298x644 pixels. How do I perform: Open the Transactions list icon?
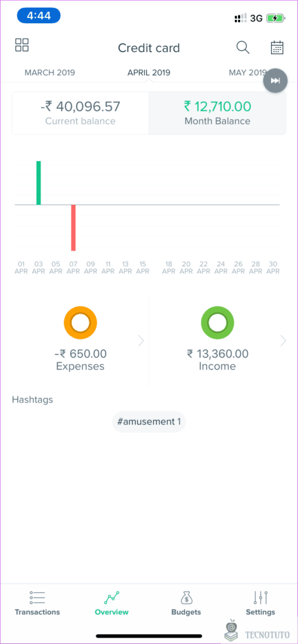pyautogui.click(x=37, y=598)
